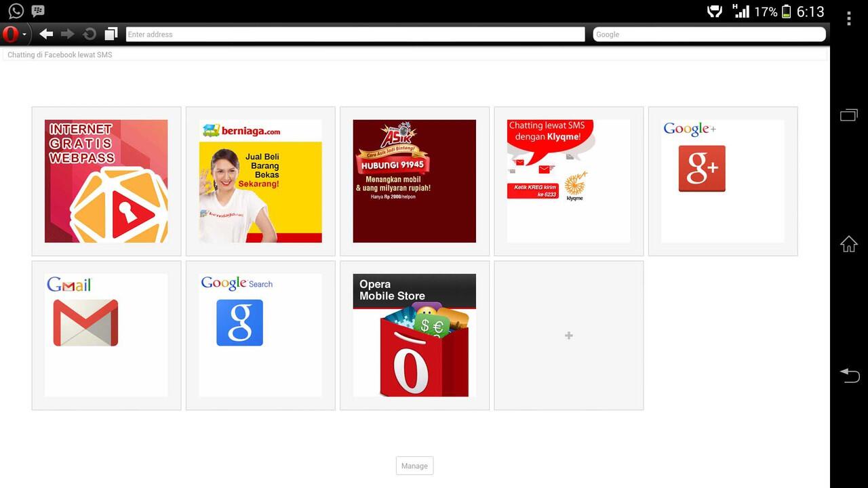Open the Internet Gratis Webpass speed dial

[106, 181]
